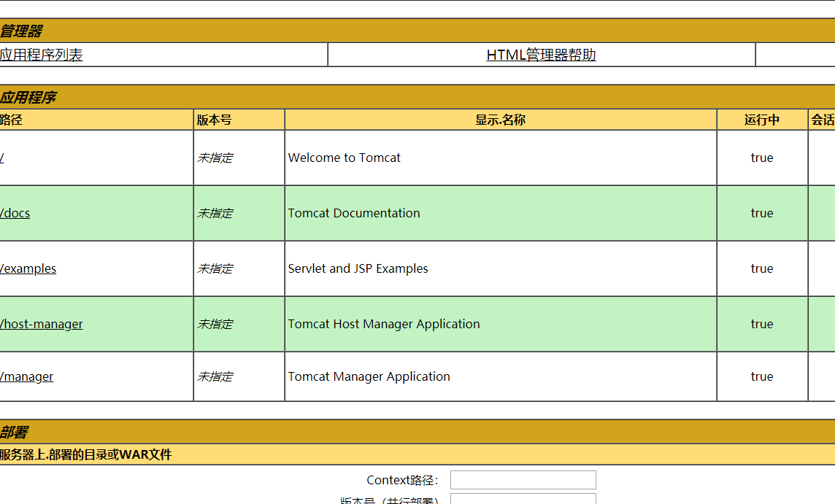Open the /docs application link
The height and width of the screenshot is (504, 835).
click(15, 213)
